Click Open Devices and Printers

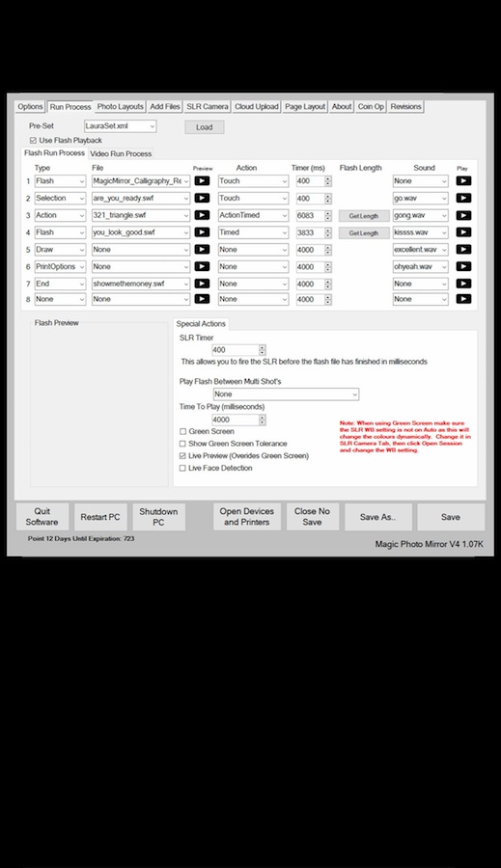[x=247, y=517]
